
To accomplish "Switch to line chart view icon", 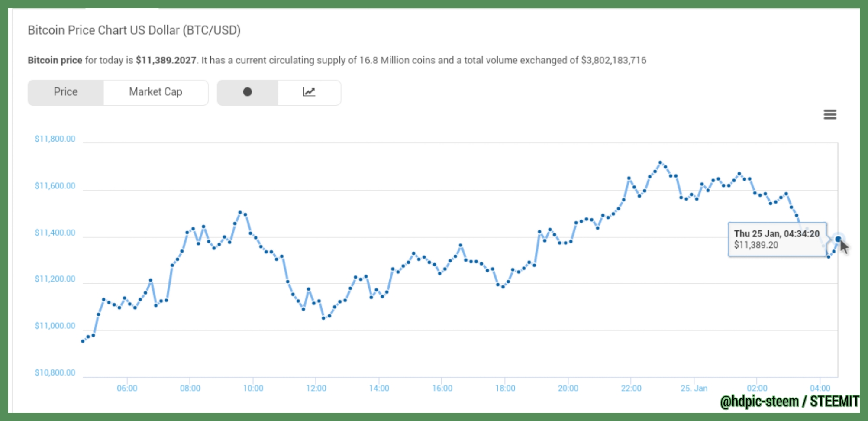I will tap(309, 92).
